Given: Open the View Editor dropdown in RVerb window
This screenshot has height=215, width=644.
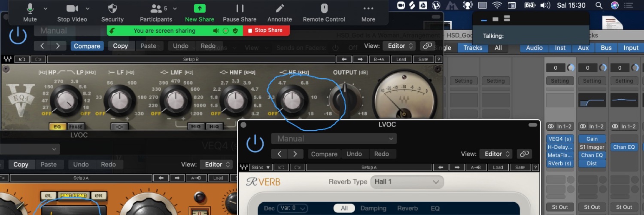Looking at the screenshot, I should coord(497,154).
